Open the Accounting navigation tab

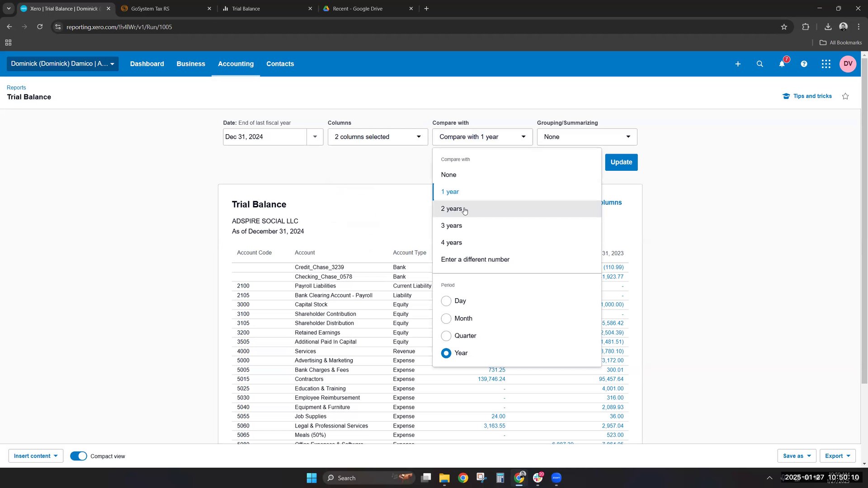tap(236, 64)
